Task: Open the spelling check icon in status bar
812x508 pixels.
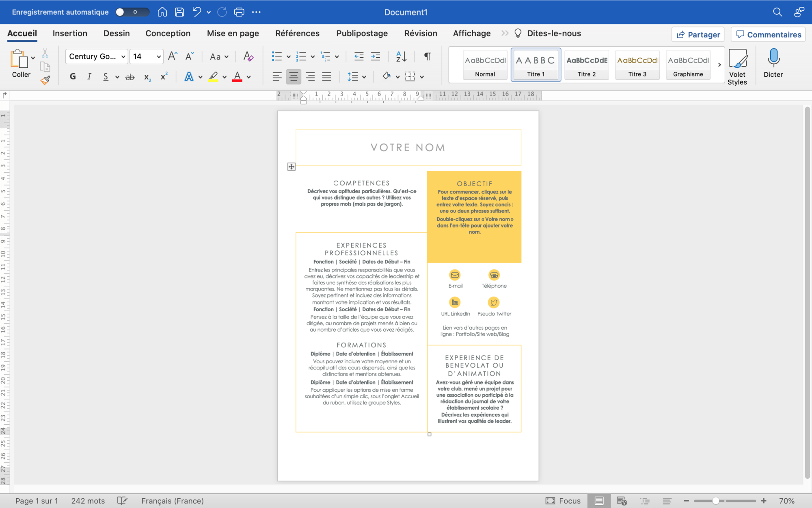Action: [x=122, y=501]
